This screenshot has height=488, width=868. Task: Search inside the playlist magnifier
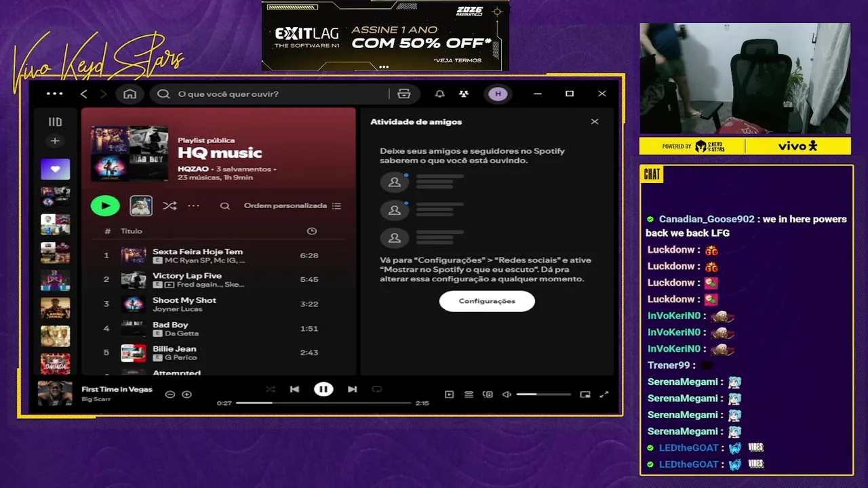point(225,206)
